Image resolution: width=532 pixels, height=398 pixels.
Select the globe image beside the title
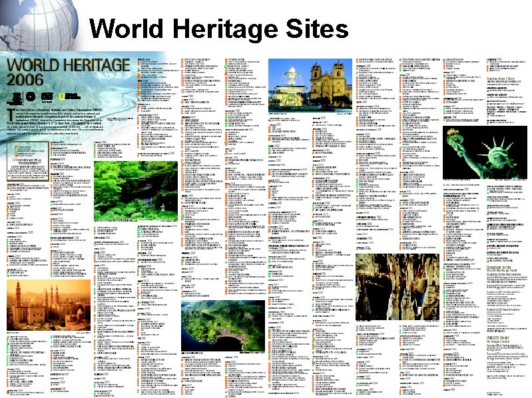[x=38, y=25]
